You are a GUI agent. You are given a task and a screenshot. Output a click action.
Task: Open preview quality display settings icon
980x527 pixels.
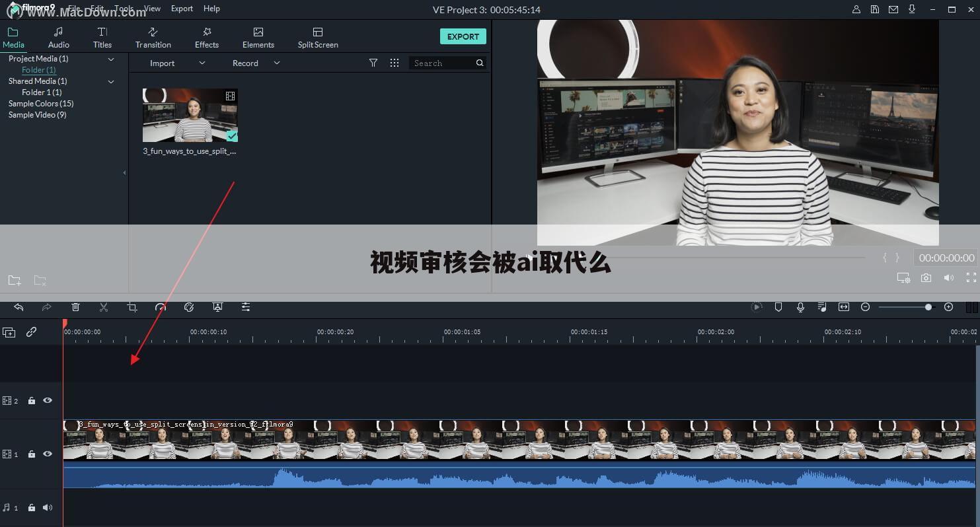click(903, 278)
